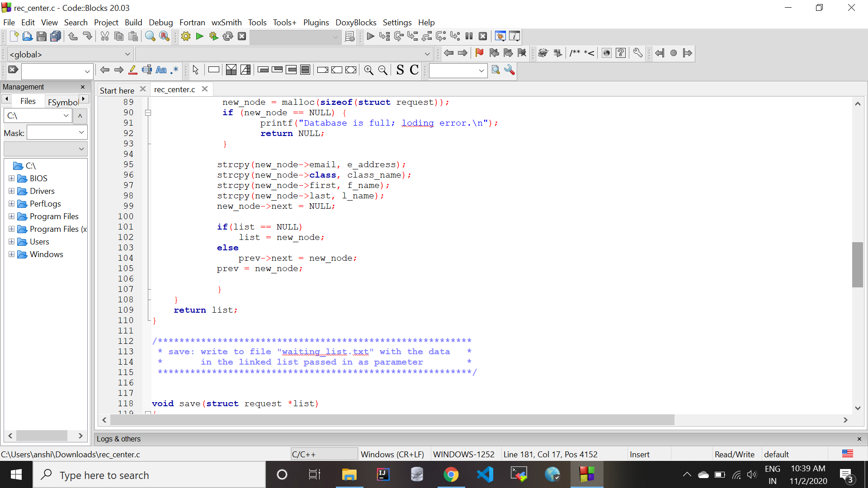The image size is (868, 488).
Task: Switch to the Start here tab
Action: coord(117,90)
